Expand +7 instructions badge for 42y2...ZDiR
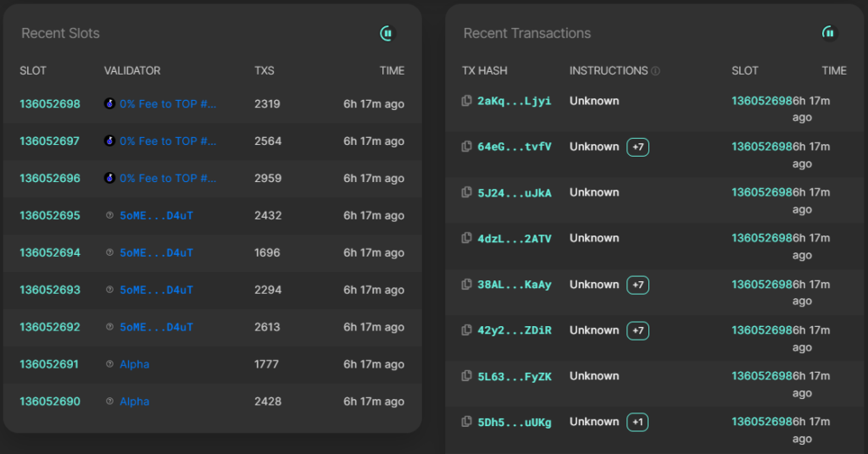This screenshot has width=868, height=454. pyautogui.click(x=637, y=330)
